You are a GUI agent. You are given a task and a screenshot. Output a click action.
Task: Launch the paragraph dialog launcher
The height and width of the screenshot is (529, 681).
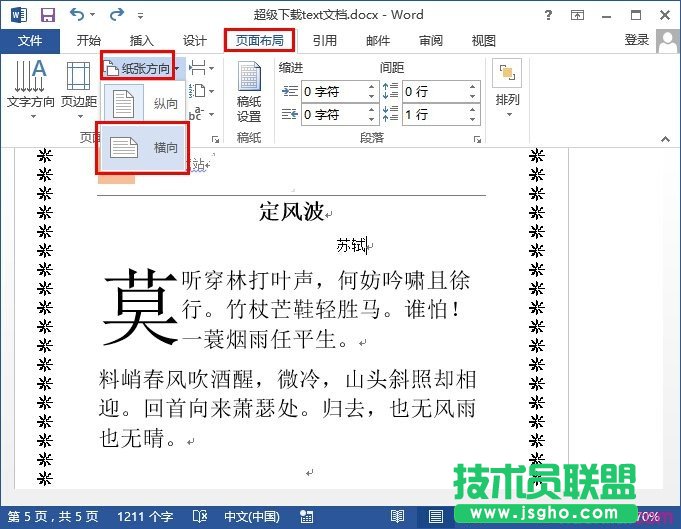[477, 139]
